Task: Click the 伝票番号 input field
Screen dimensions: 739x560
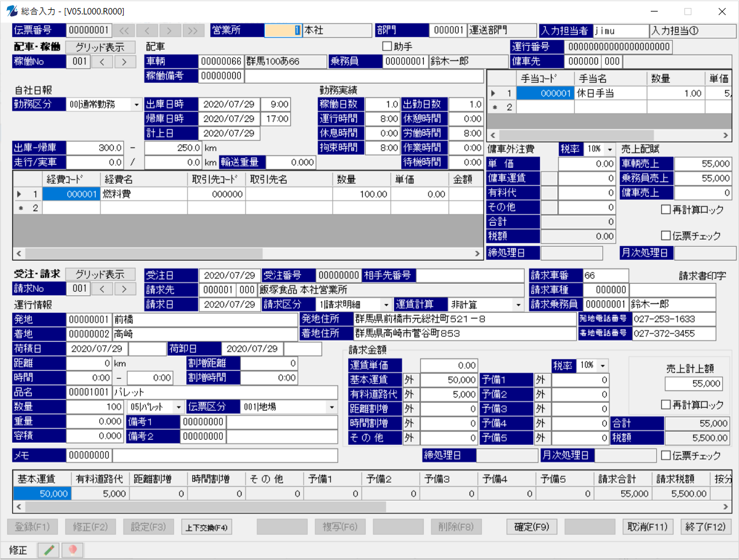Action: [x=89, y=30]
